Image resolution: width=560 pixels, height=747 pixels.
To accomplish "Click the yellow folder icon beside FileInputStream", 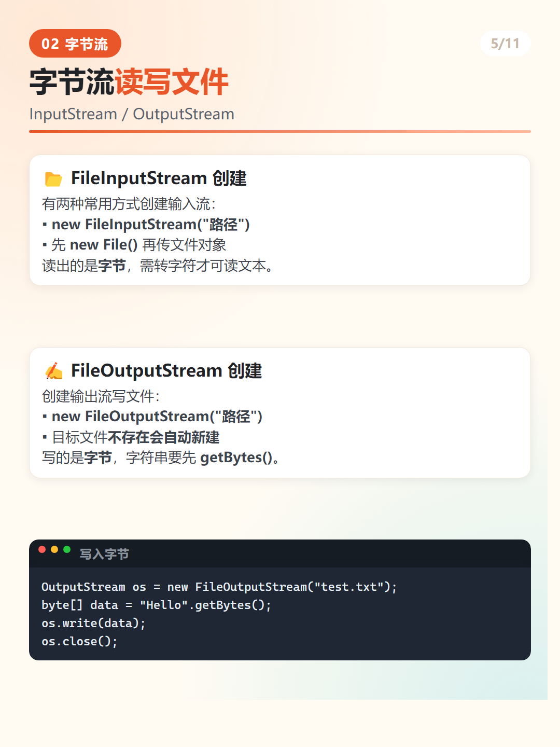I will coord(53,179).
